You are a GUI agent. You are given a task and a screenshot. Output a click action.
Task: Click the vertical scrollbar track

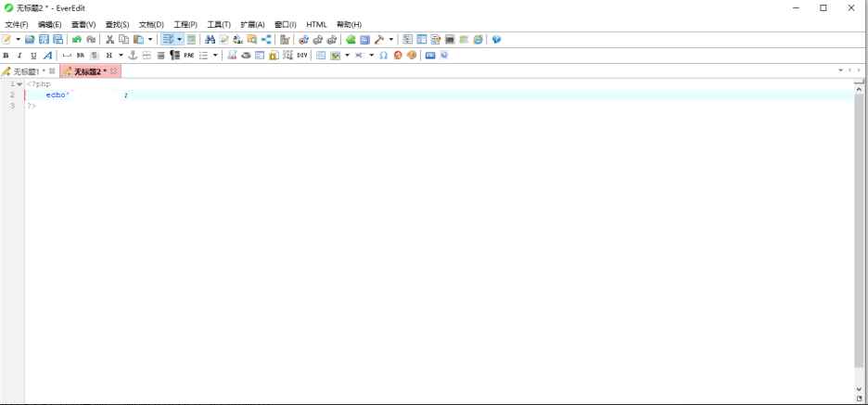click(x=859, y=232)
